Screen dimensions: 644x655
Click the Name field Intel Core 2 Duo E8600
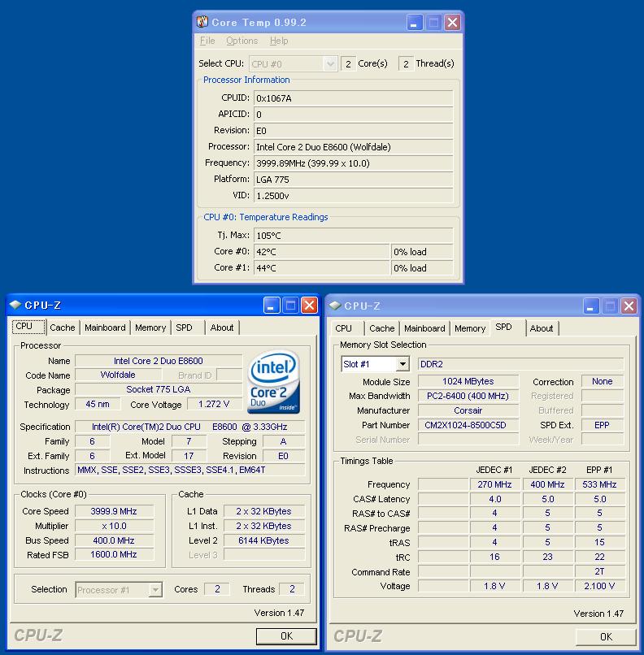(x=159, y=361)
